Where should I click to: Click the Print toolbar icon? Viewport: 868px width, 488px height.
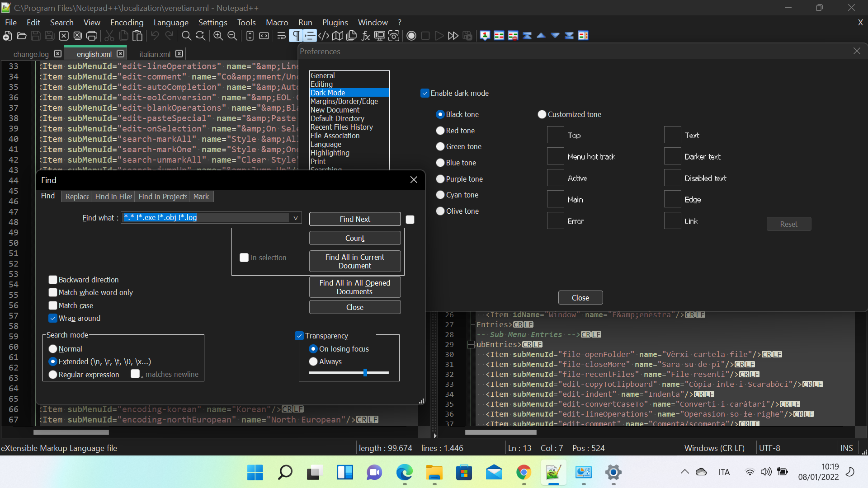click(x=92, y=36)
